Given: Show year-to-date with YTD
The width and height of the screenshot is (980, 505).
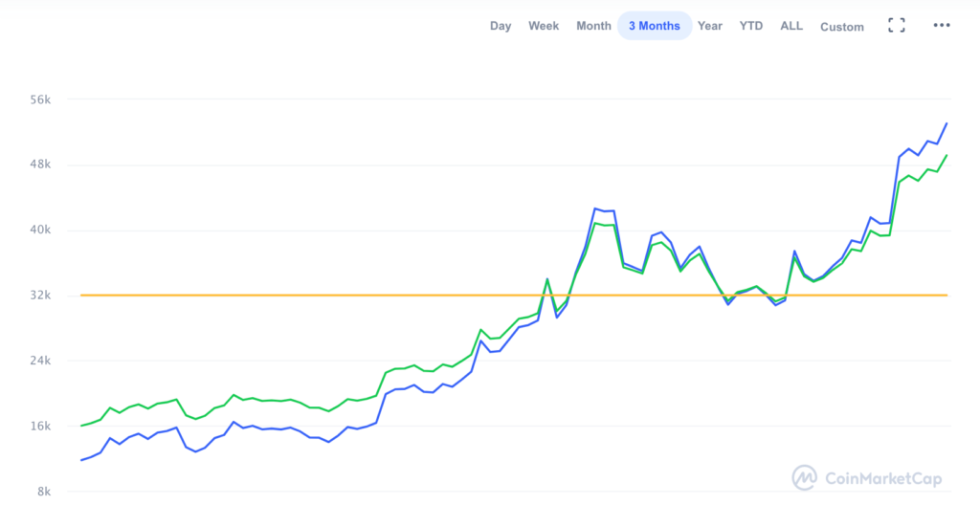Looking at the screenshot, I should (750, 26).
